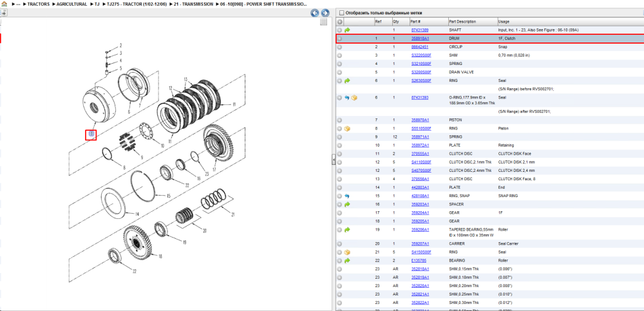
Task: Click the add circle on DRAIN VALVE row
Action: [x=339, y=72]
